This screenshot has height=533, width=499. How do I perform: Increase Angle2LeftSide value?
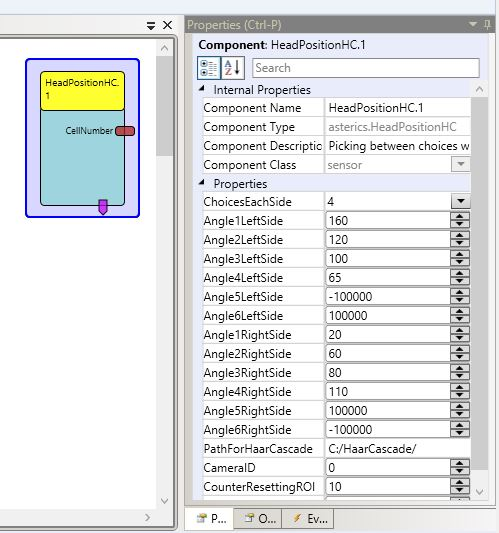point(460,235)
